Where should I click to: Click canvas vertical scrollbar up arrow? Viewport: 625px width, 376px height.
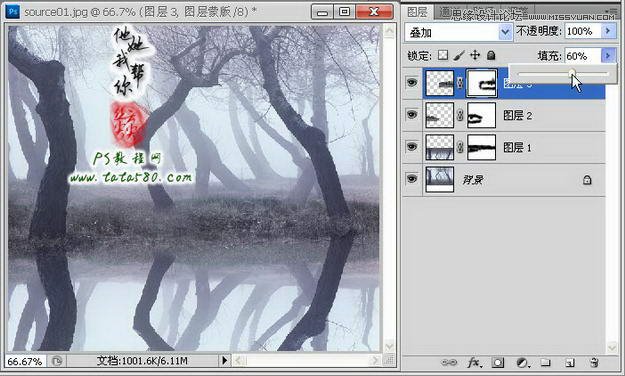389,30
